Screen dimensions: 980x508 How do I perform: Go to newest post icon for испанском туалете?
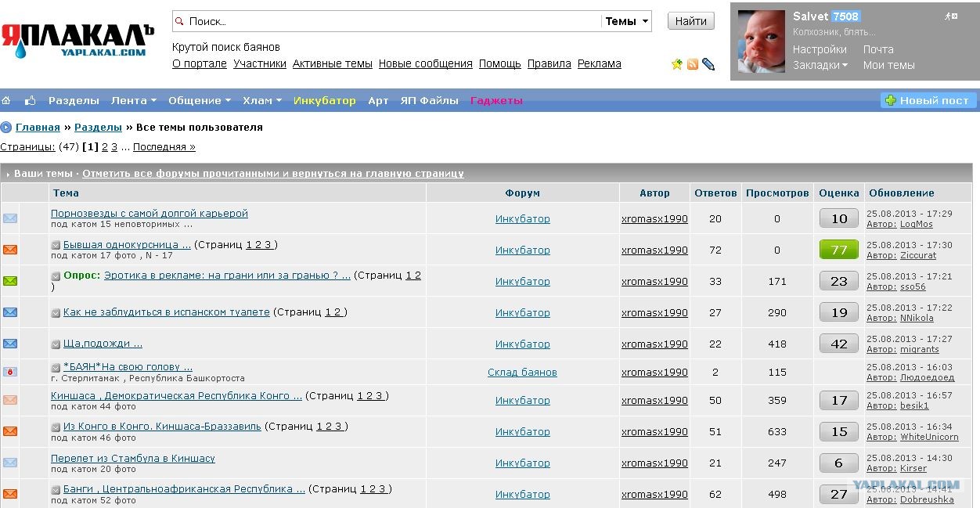pyautogui.click(x=56, y=312)
